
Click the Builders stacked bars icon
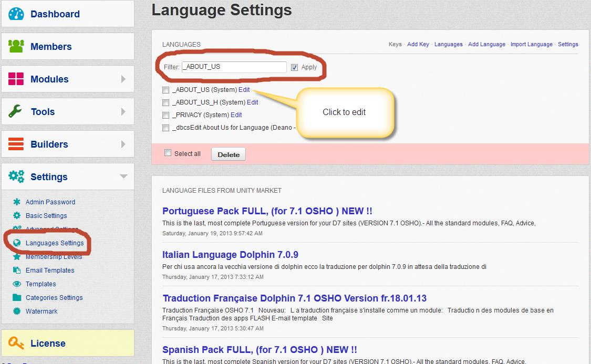(16, 144)
